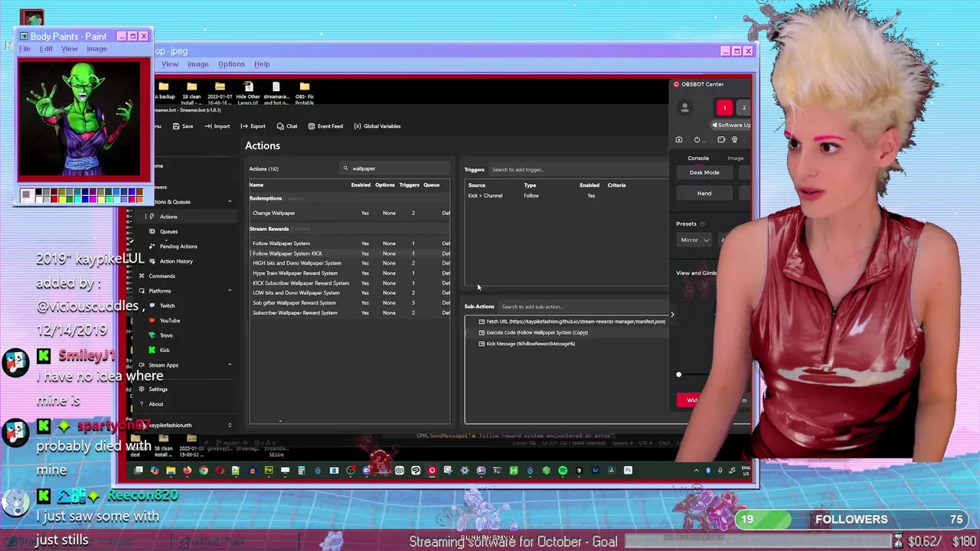Collapse the Actions & Queues section

(230, 201)
